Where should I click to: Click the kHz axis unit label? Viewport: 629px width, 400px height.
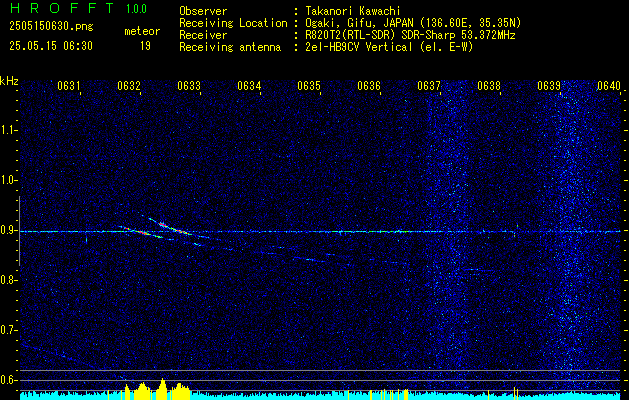point(9,81)
